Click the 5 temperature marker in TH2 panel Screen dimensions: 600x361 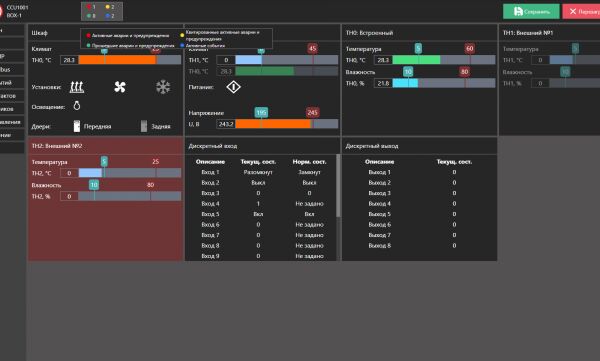click(104, 162)
